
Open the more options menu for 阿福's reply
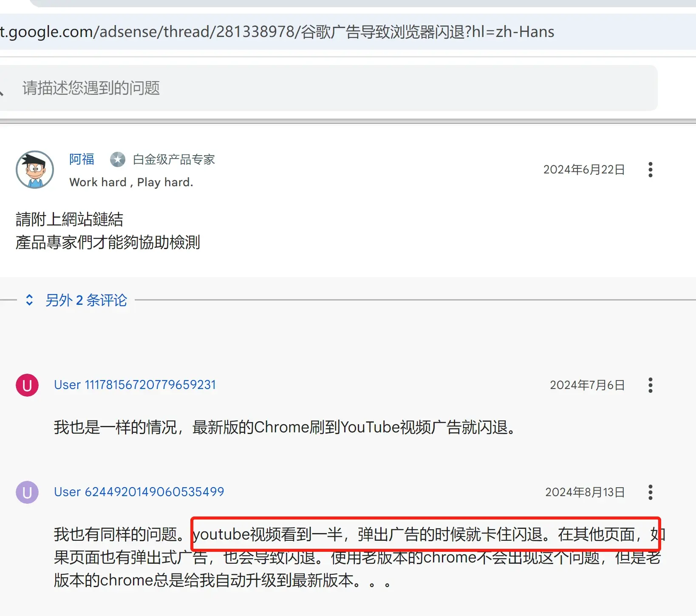click(x=650, y=170)
